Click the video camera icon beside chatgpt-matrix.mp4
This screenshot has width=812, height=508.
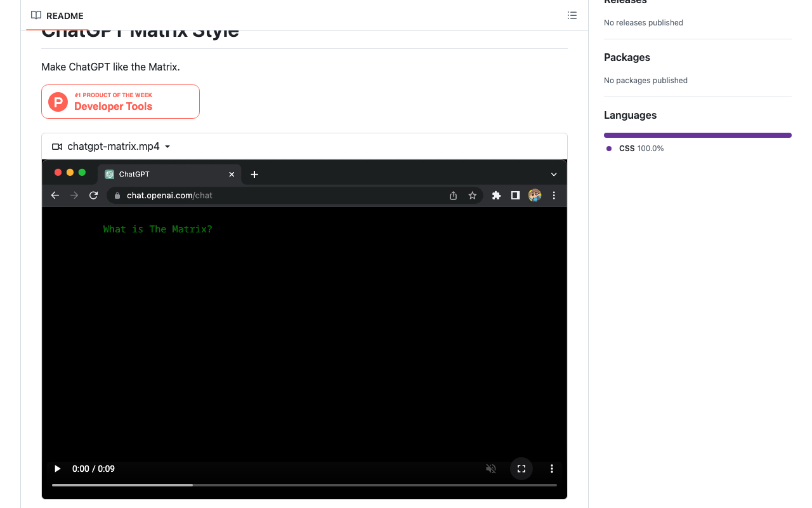point(57,147)
